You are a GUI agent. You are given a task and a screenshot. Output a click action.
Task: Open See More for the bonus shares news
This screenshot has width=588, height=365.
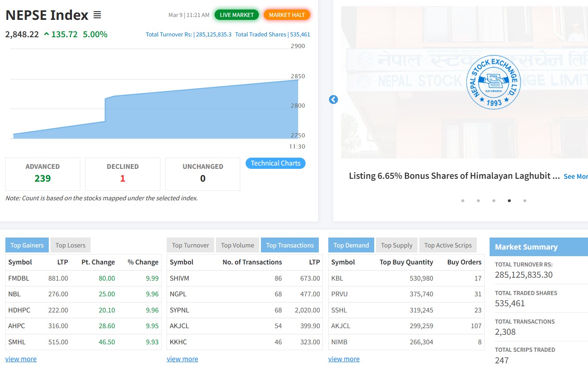(575, 177)
